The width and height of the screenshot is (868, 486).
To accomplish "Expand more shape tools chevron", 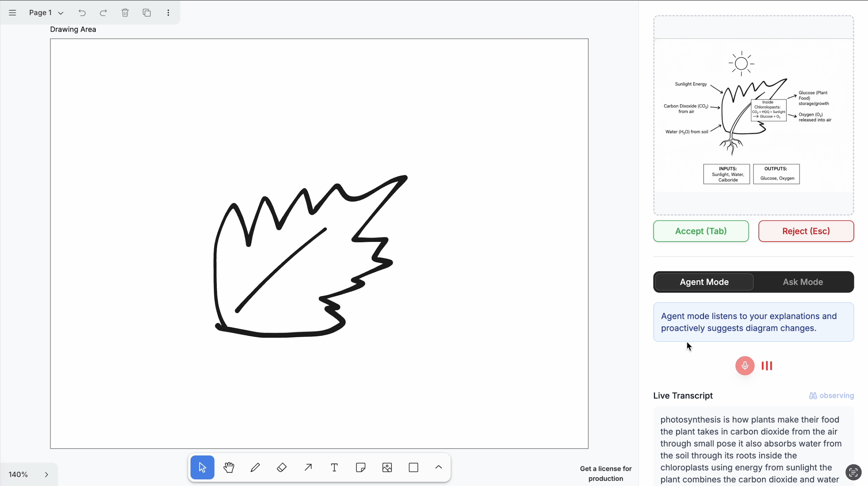I will coord(438,467).
